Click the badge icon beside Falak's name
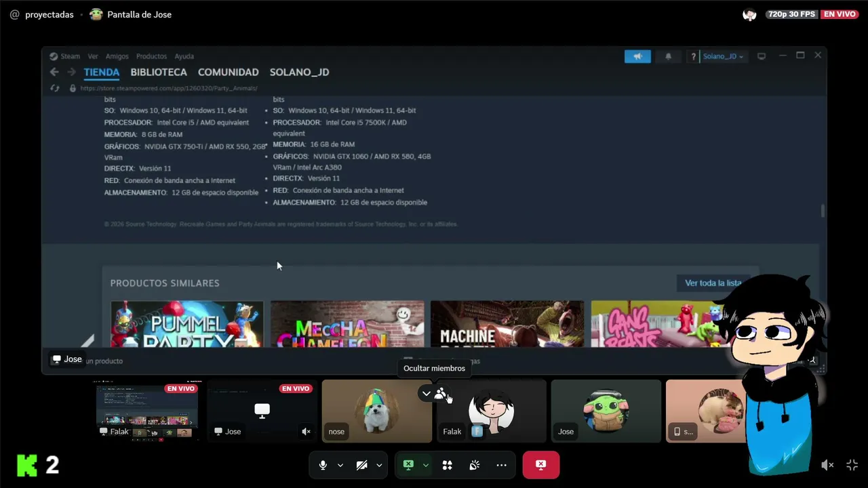The height and width of the screenshot is (488, 868). 477,431
